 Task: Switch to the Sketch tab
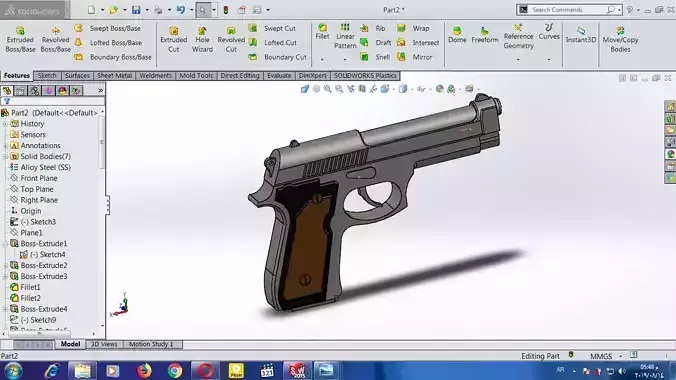47,75
